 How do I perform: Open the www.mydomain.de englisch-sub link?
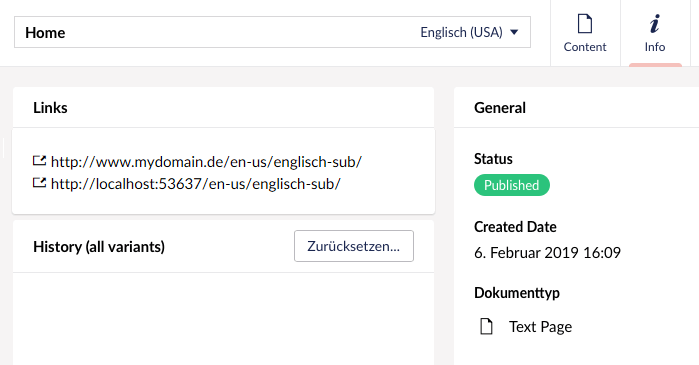(x=206, y=162)
